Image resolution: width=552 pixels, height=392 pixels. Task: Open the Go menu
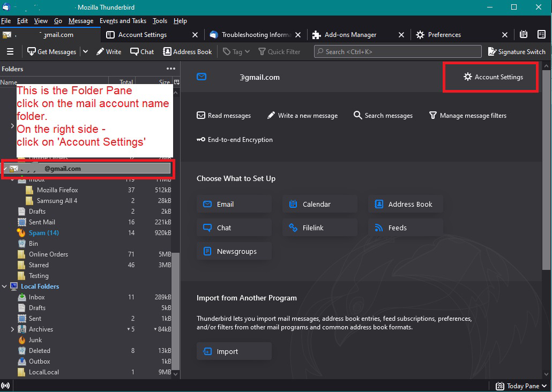pos(58,21)
